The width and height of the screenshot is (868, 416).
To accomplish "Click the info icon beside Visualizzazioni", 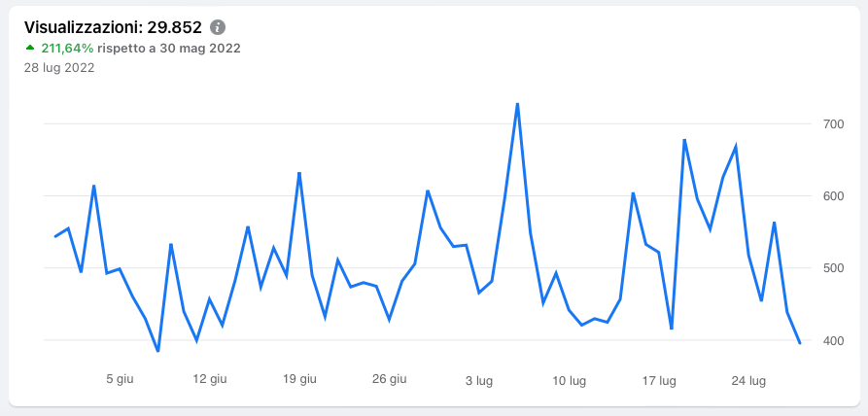I will point(218,27).
